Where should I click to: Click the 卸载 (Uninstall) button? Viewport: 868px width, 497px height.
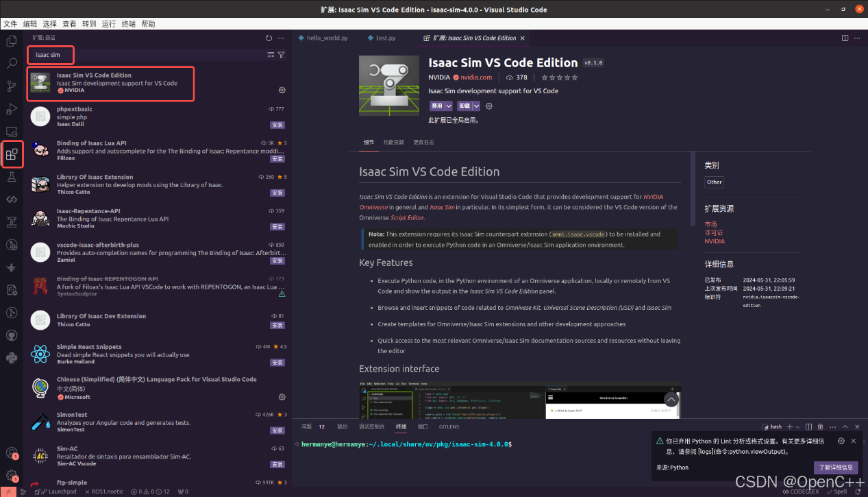(464, 106)
